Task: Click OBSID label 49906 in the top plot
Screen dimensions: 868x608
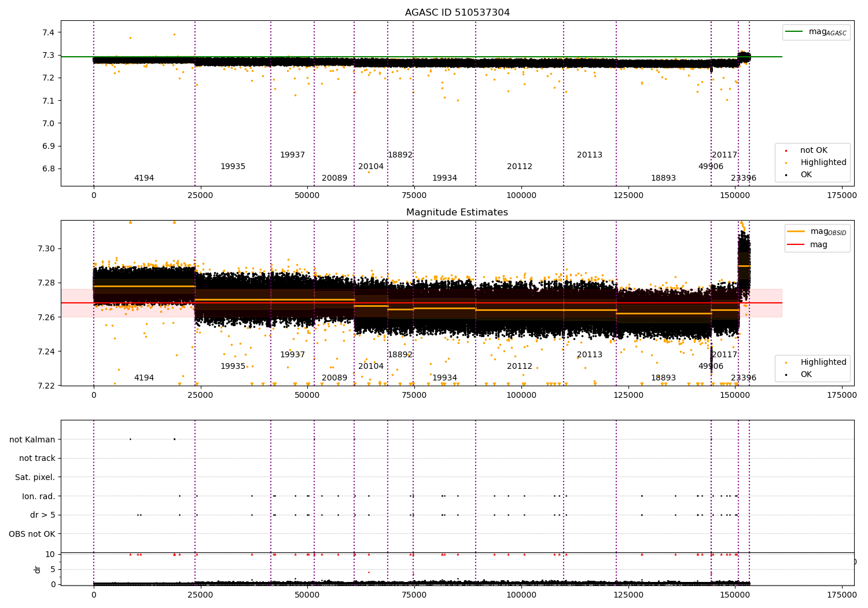Action: coord(711,167)
